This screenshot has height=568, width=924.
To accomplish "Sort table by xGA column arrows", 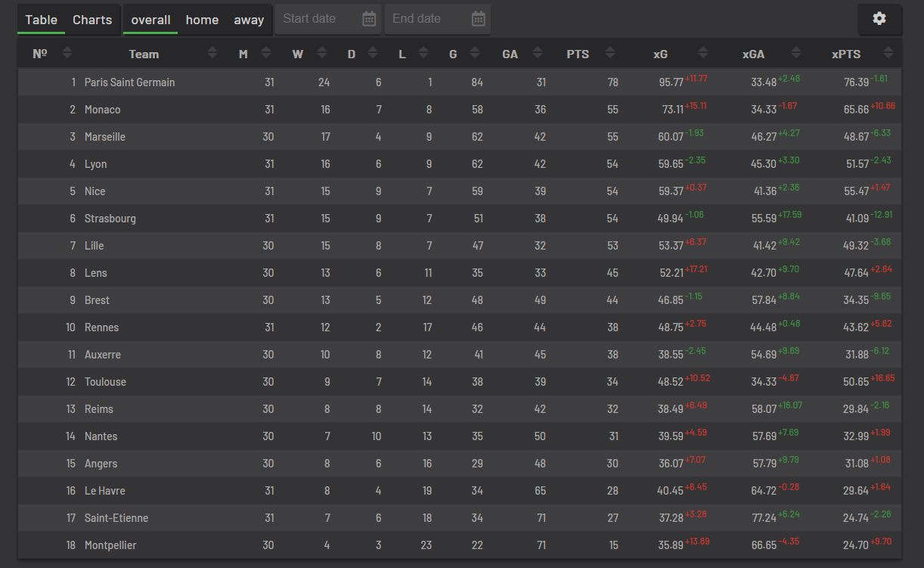I will coord(796,53).
